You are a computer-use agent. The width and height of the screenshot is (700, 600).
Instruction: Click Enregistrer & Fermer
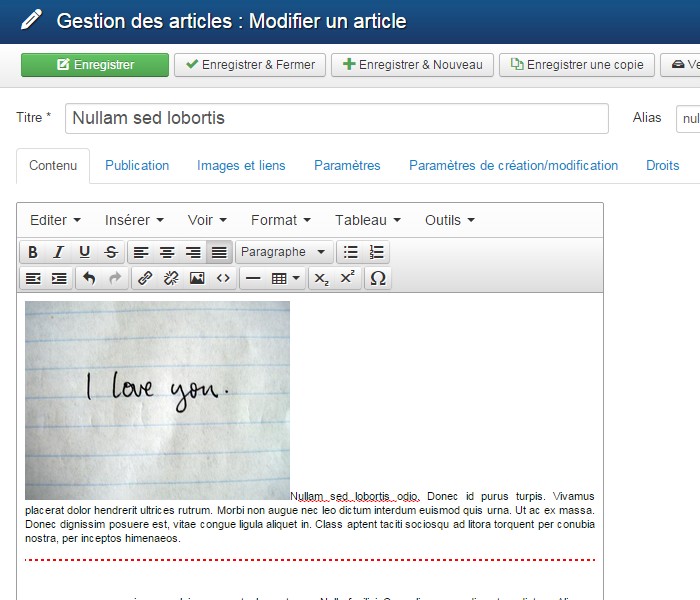(x=250, y=65)
